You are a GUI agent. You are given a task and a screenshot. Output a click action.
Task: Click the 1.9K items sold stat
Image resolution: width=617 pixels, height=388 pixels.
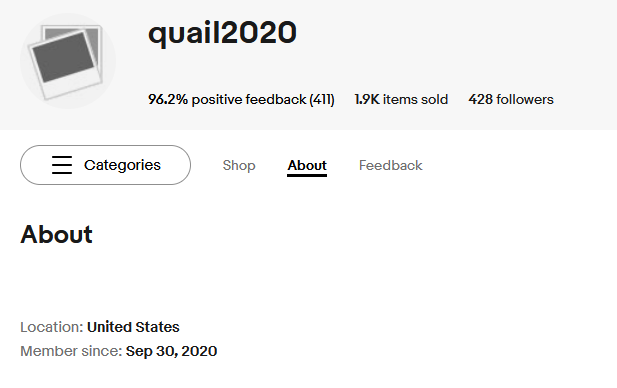(401, 100)
